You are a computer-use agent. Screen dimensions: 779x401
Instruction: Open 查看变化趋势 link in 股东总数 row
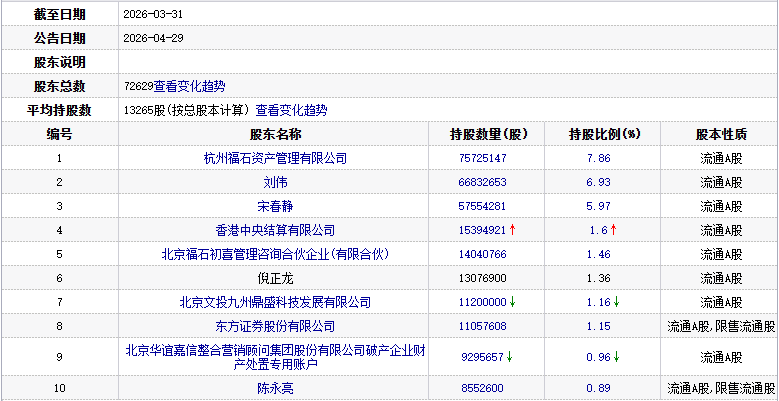[x=190, y=87]
